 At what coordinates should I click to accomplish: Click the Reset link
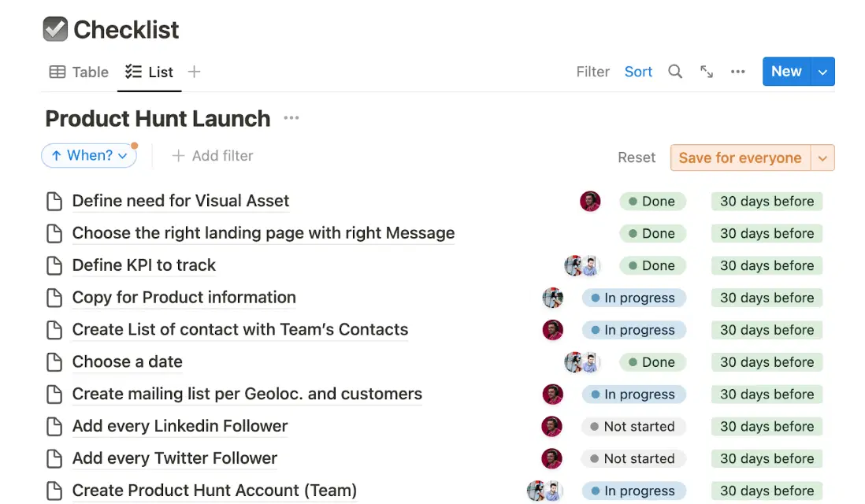click(x=637, y=157)
